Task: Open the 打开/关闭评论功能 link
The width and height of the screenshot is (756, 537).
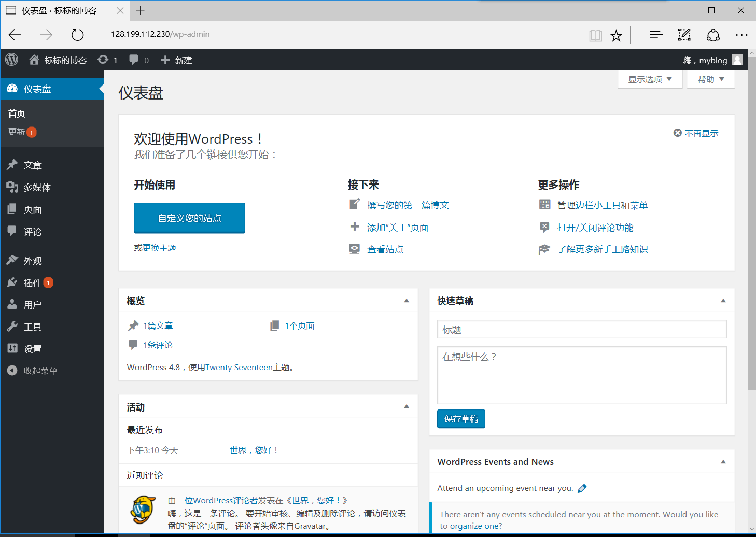Action: tap(595, 228)
